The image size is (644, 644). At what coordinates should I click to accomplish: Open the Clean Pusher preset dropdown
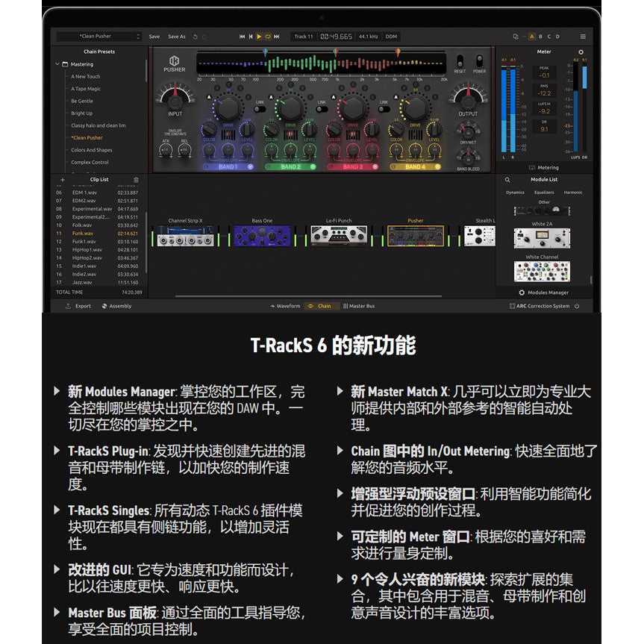point(99,37)
